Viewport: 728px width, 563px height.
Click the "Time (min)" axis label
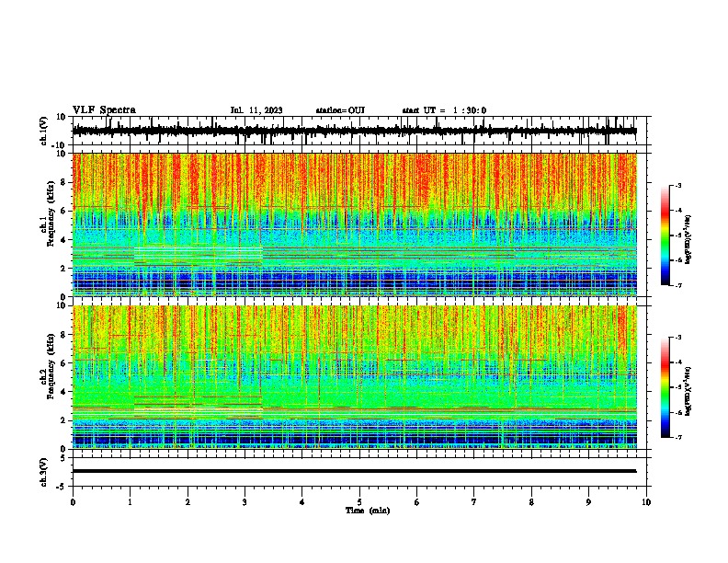[x=368, y=511]
